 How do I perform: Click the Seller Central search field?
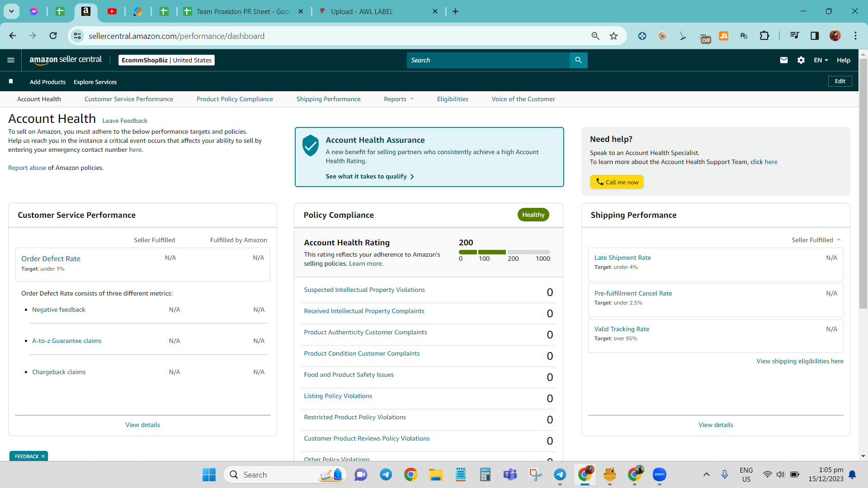pyautogui.click(x=488, y=60)
